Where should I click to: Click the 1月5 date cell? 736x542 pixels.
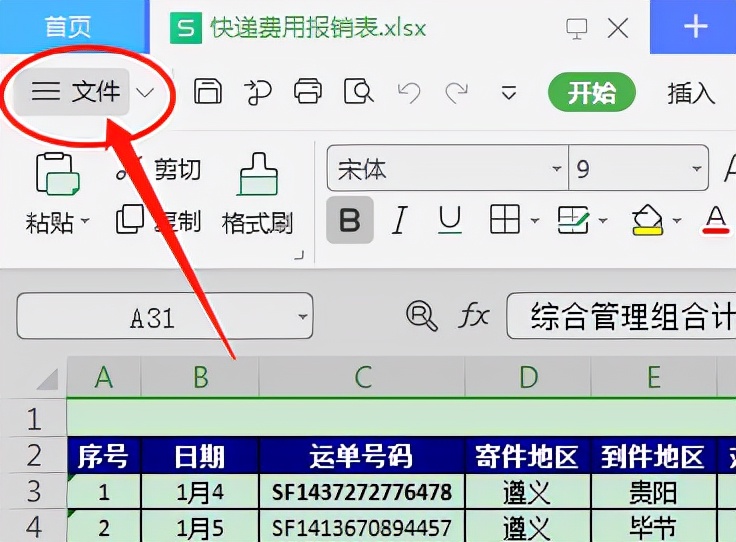200,527
